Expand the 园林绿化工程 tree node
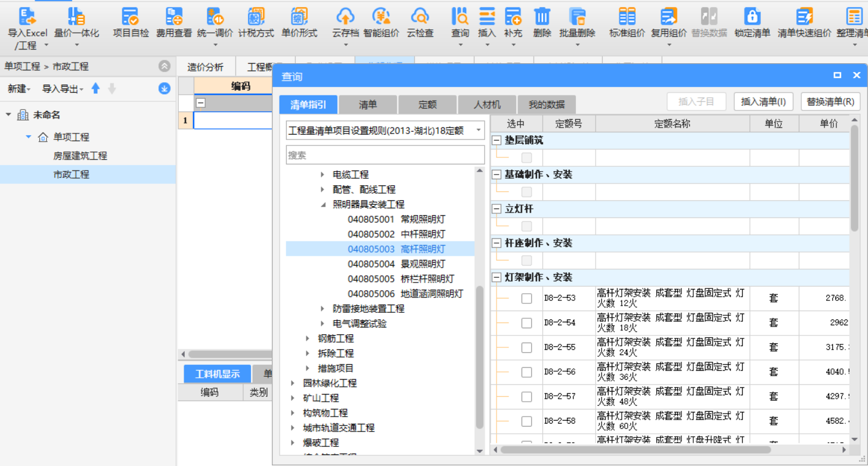Image resolution: width=868 pixels, height=466 pixels. tap(293, 383)
